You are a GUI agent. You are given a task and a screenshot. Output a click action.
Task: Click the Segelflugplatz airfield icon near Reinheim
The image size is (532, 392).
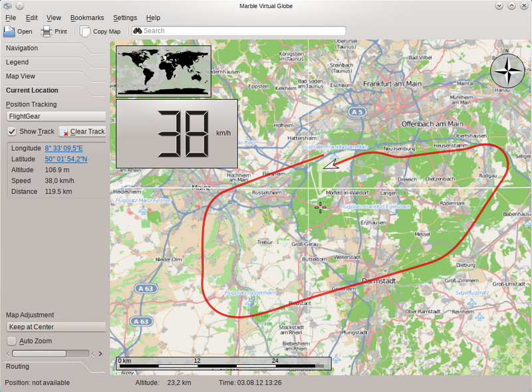(x=471, y=302)
